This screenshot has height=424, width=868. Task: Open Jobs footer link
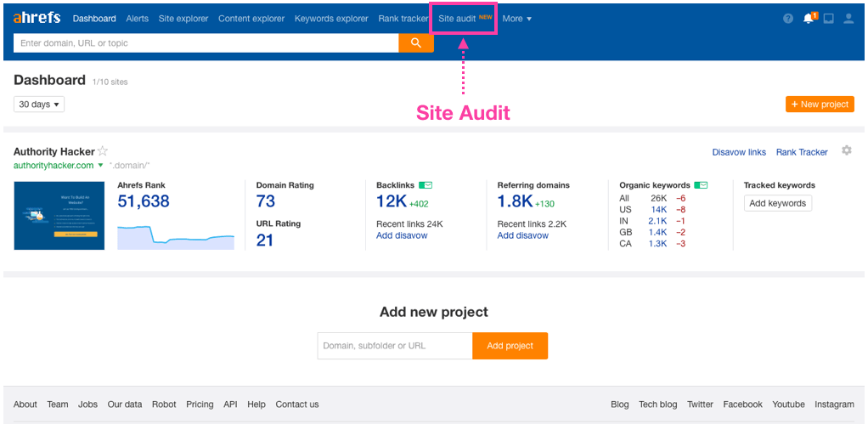(x=87, y=404)
